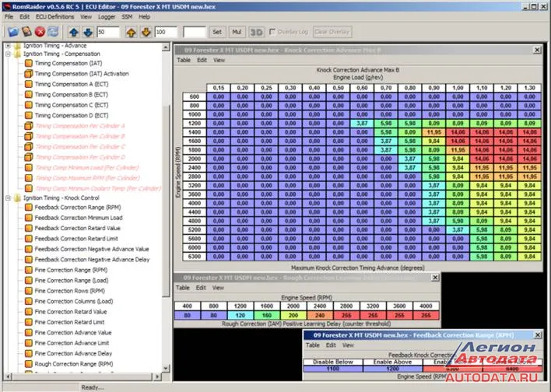Open the ECU Definitions menu

[54, 16]
